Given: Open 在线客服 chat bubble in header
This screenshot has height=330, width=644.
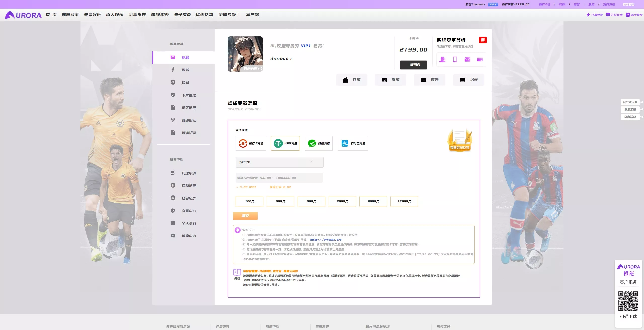Looking at the screenshot, I should tap(614, 15).
